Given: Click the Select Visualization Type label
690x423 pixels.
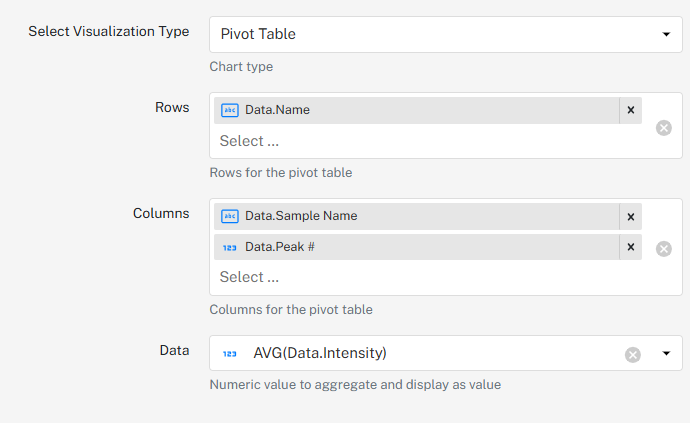Looking at the screenshot, I should (109, 31).
